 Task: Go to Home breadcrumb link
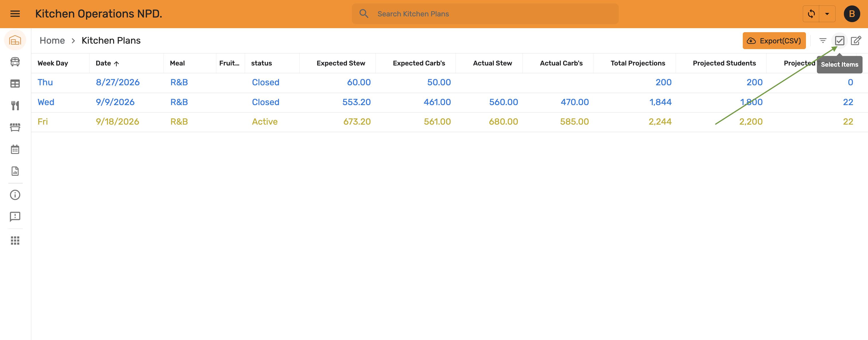coord(52,40)
